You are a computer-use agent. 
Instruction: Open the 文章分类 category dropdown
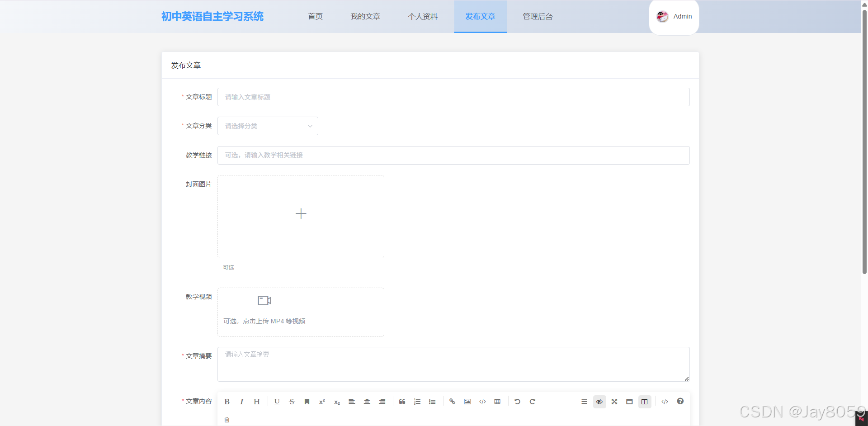click(x=268, y=126)
